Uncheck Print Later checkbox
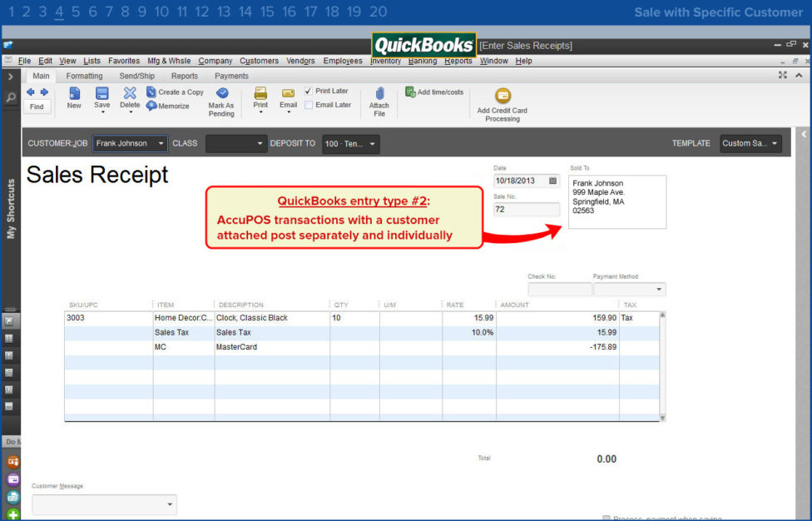 point(309,92)
